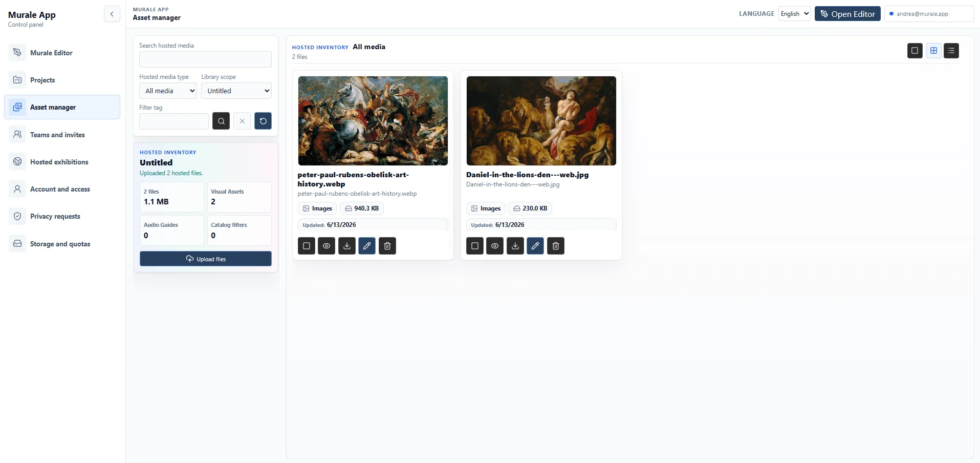Click the 1.1 MB files stat tile
The height and width of the screenshot is (463, 980).
coord(172,197)
